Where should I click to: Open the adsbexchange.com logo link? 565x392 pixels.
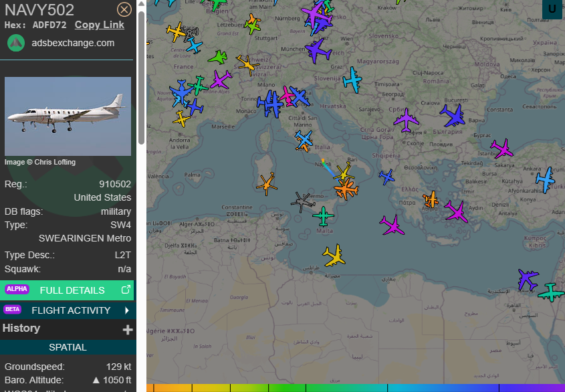(16, 43)
